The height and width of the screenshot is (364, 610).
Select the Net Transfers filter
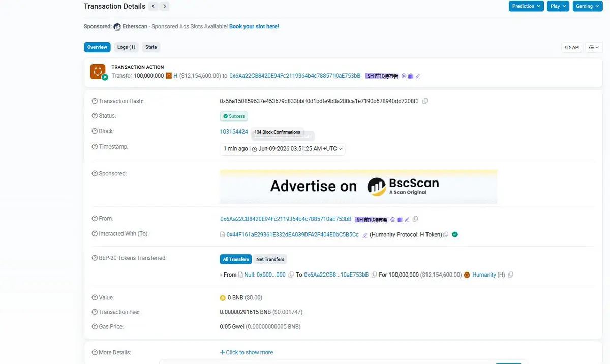click(x=270, y=259)
